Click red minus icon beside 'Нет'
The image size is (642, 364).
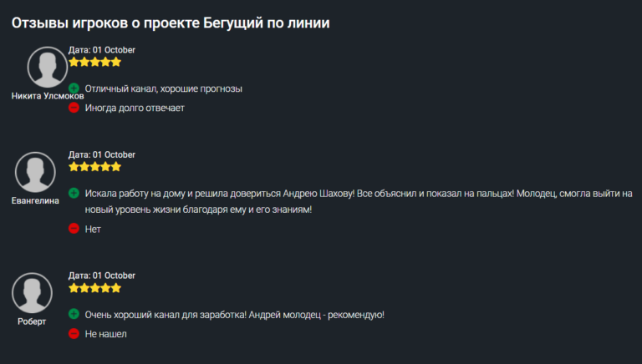coord(74,229)
